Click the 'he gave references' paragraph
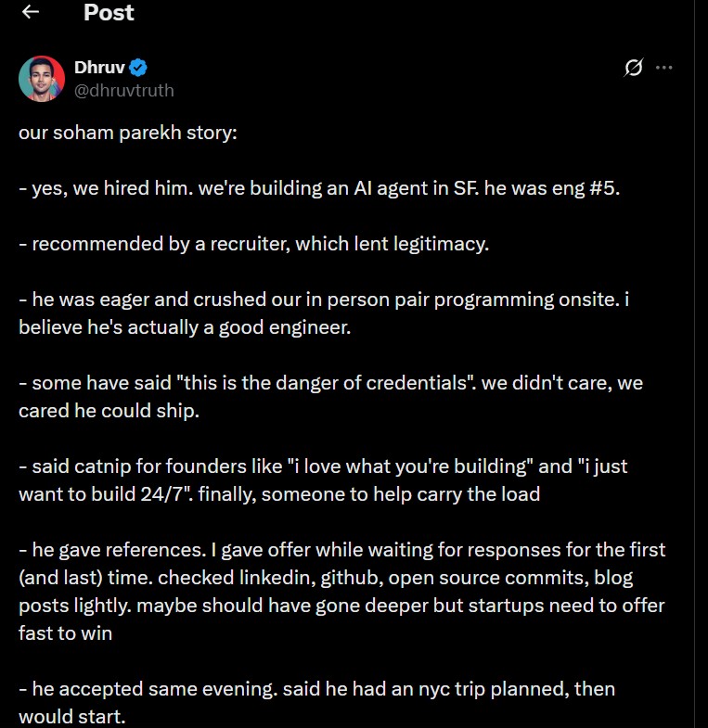708x728 pixels. 341,591
